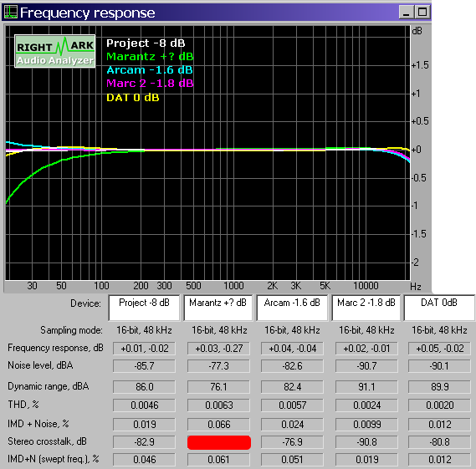The image size is (476, 469).
Task: Click the DAT dynamic range value 89.9
Action: 439,387
